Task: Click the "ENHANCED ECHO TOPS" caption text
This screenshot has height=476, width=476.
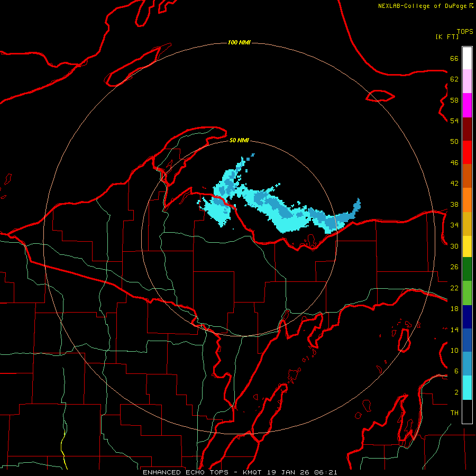Action: pyautogui.click(x=186, y=472)
